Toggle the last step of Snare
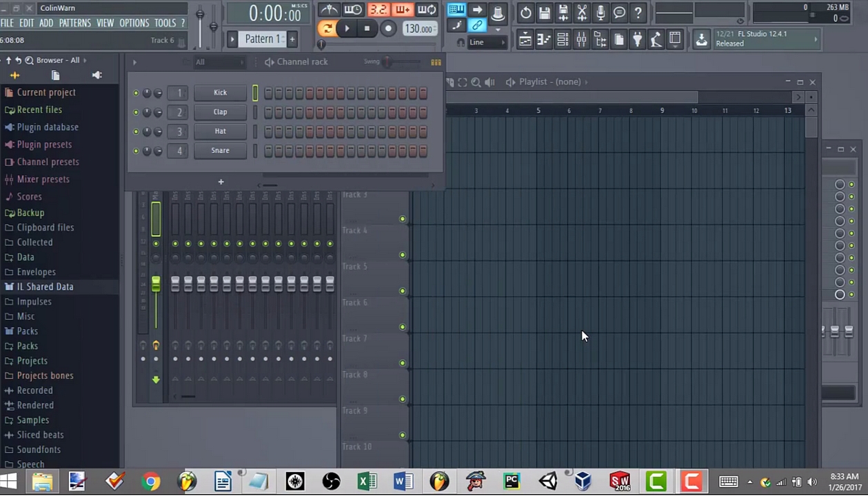868x496 pixels. (x=423, y=151)
